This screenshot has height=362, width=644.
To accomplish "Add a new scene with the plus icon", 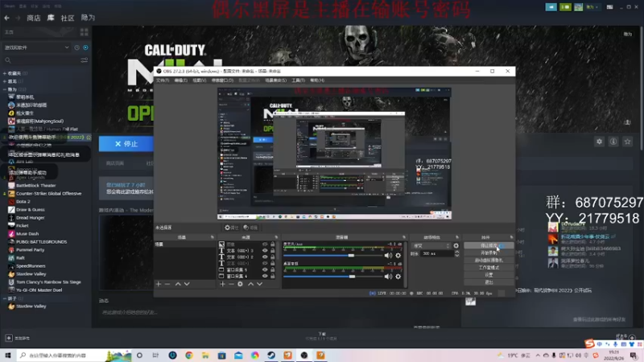I will [x=159, y=284].
